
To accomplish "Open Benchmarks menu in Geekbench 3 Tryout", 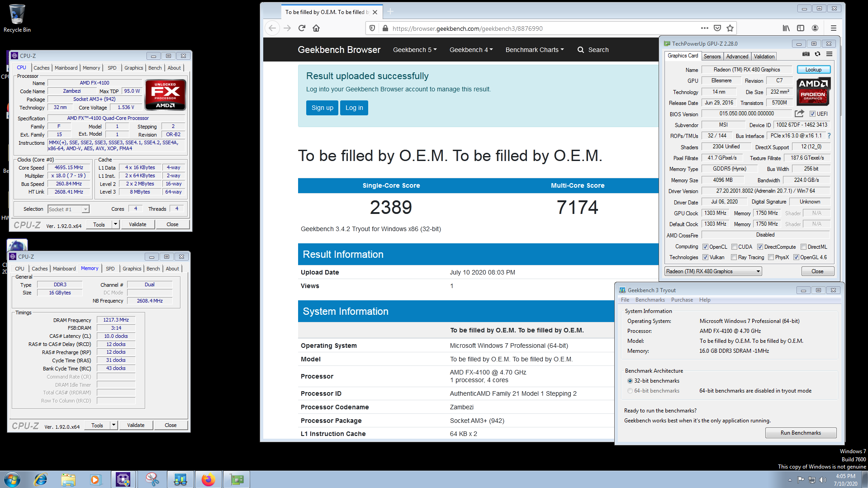I will coord(650,300).
